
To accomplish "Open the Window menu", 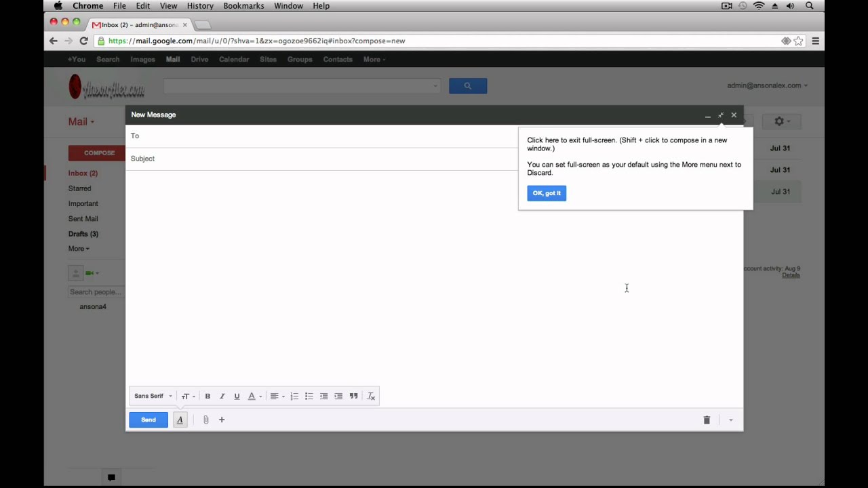I will click(x=288, y=6).
